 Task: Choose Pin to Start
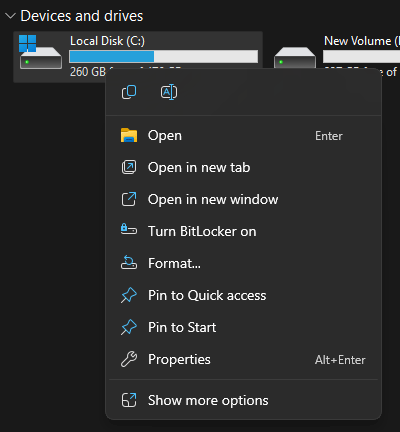tap(243, 327)
